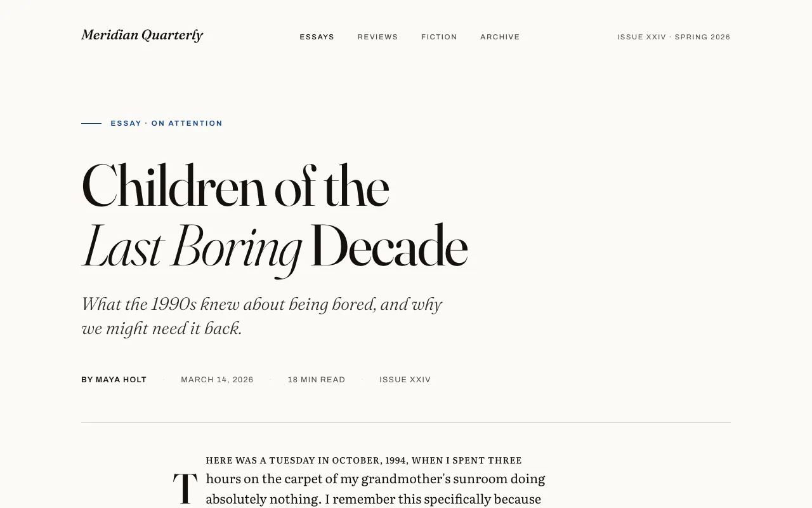Go to the Reviews section

(377, 37)
